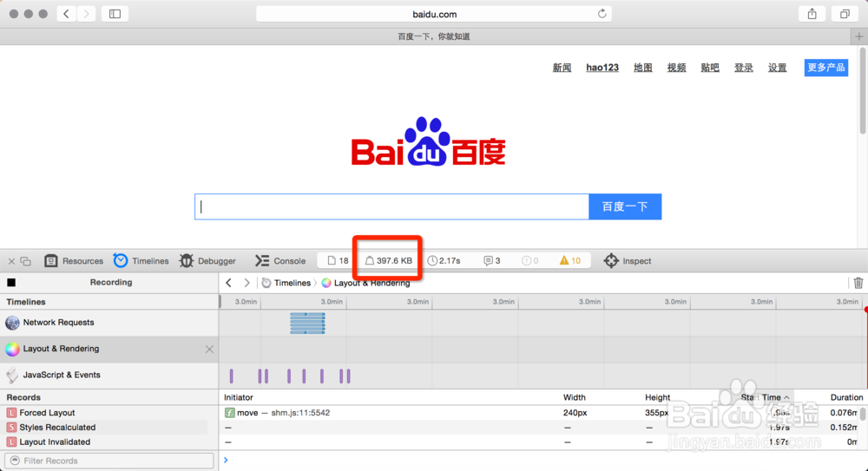This screenshot has height=471, width=868.
Task: Click the 登录 link
Action: pos(744,68)
